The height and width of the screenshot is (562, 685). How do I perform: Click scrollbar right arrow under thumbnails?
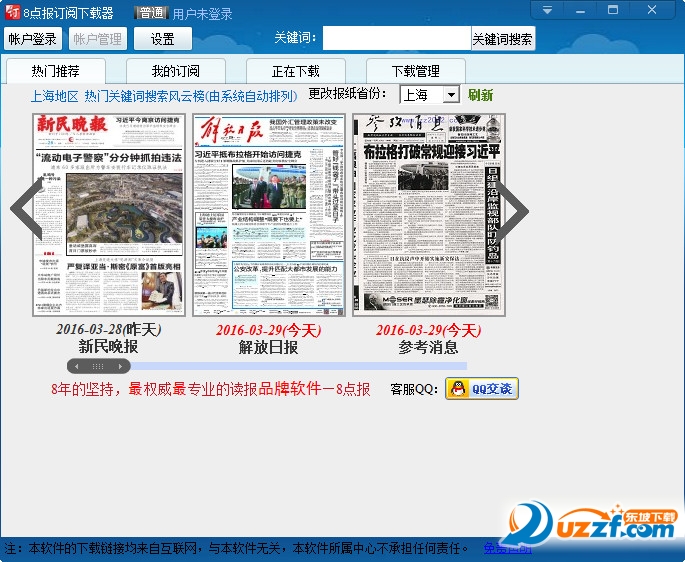tap(120, 366)
